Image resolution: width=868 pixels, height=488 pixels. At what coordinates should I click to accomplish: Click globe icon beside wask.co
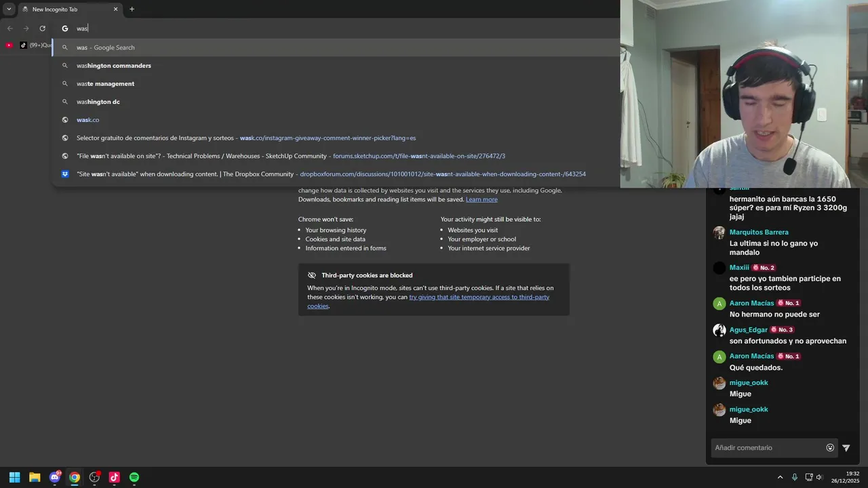click(x=65, y=120)
